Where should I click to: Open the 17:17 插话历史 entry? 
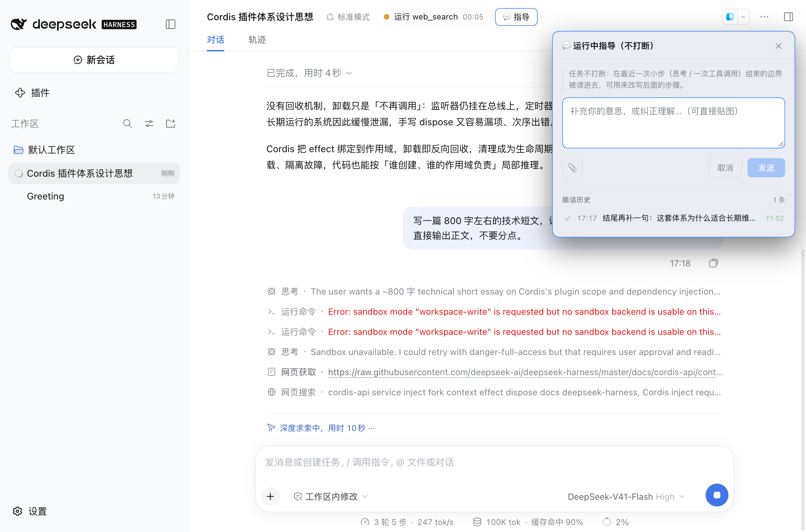[673, 218]
